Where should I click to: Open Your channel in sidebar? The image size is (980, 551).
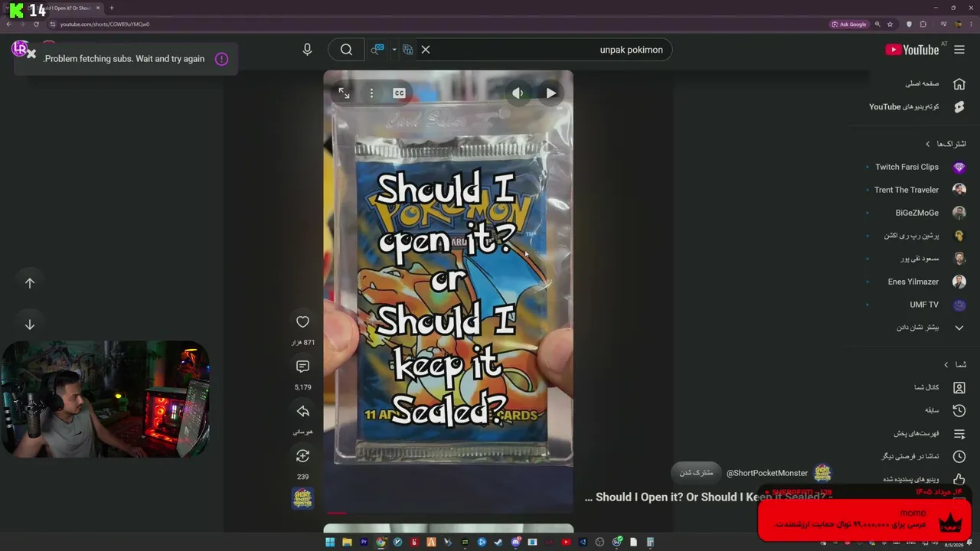pyautogui.click(x=939, y=387)
